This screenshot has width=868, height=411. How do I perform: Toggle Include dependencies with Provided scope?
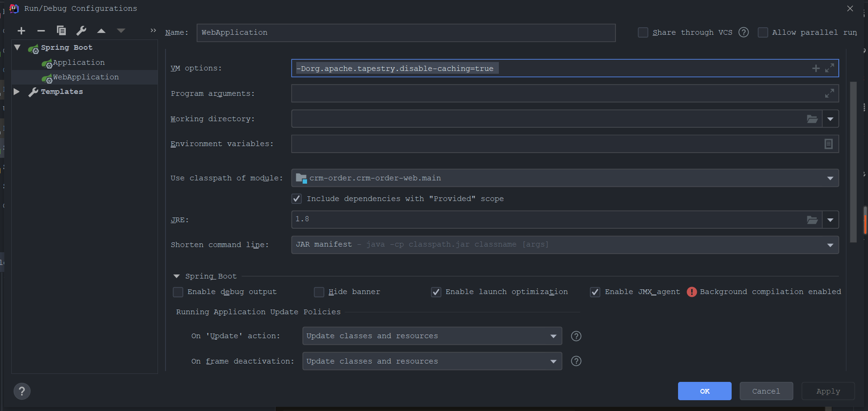coord(296,199)
